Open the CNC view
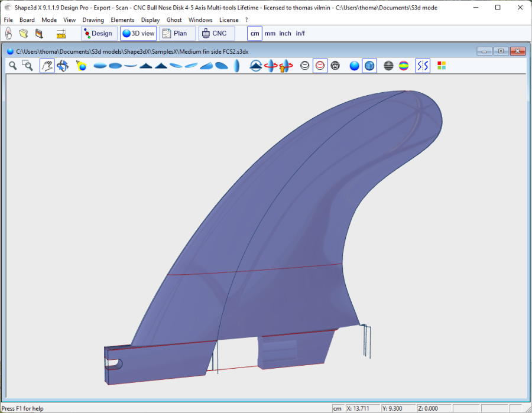Image resolution: width=532 pixels, height=413 pixels. 216,34
